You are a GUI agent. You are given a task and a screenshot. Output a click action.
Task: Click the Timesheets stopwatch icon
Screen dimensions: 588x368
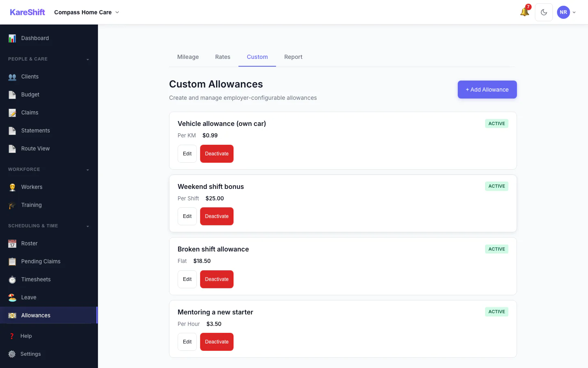click(12, 279)
